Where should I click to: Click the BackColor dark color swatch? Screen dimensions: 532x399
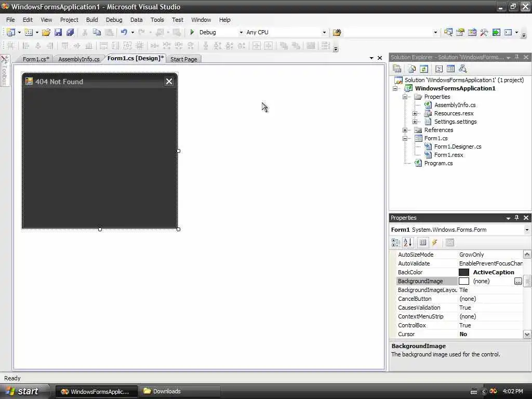pyautogui.click(x=464, y=272)
